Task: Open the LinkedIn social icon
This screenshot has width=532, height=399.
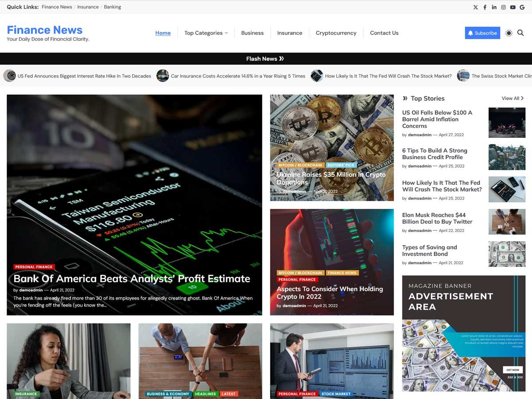Action: (494, 7)
